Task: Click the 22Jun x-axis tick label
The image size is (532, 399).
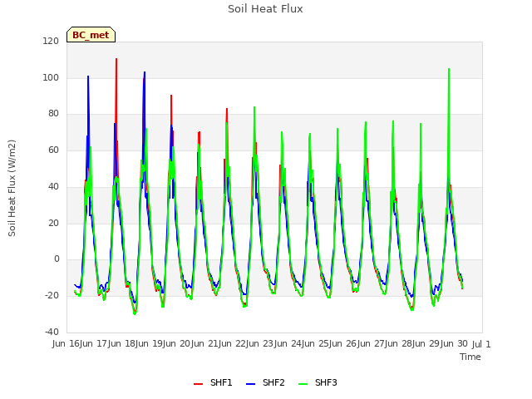Action: [247, 344]
